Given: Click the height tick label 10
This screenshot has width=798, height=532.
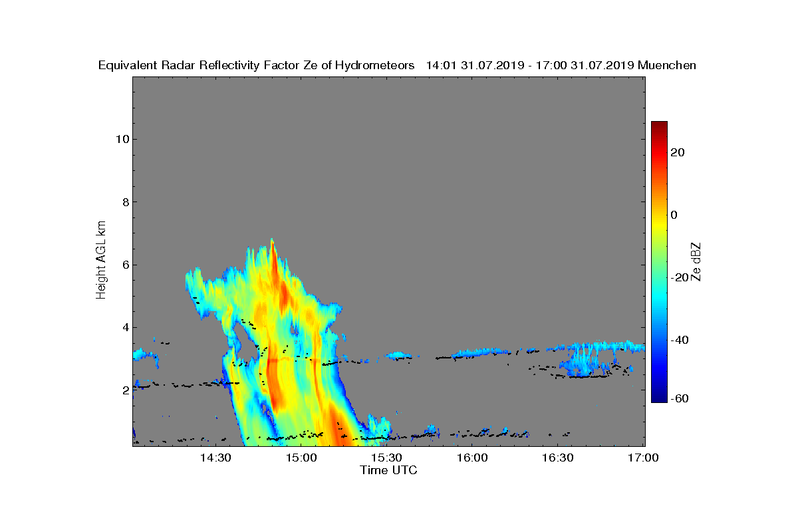Looking at the screenshot, I should [122, 139].
